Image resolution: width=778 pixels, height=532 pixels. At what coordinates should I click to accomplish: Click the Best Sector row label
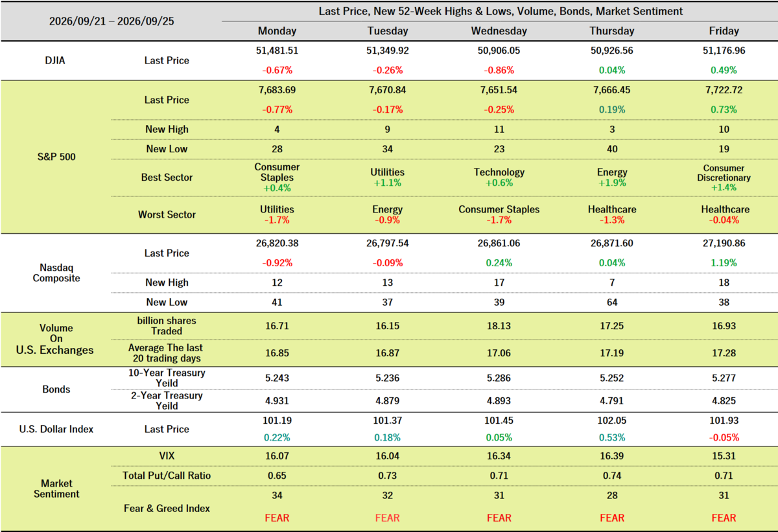click(x=167, y=177)
